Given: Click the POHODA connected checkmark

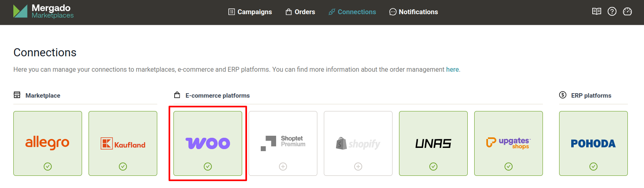Looking at the screenshot, I should coord(593,167).
